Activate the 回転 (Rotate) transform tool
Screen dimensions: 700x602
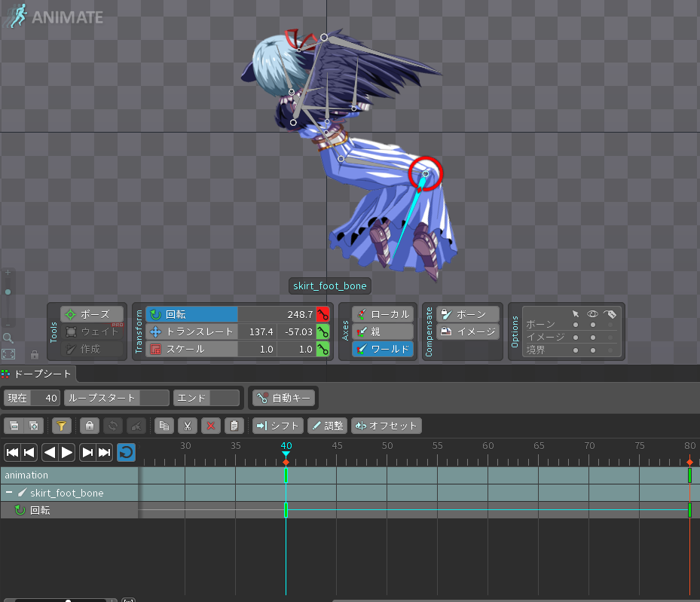pos(192,314)
